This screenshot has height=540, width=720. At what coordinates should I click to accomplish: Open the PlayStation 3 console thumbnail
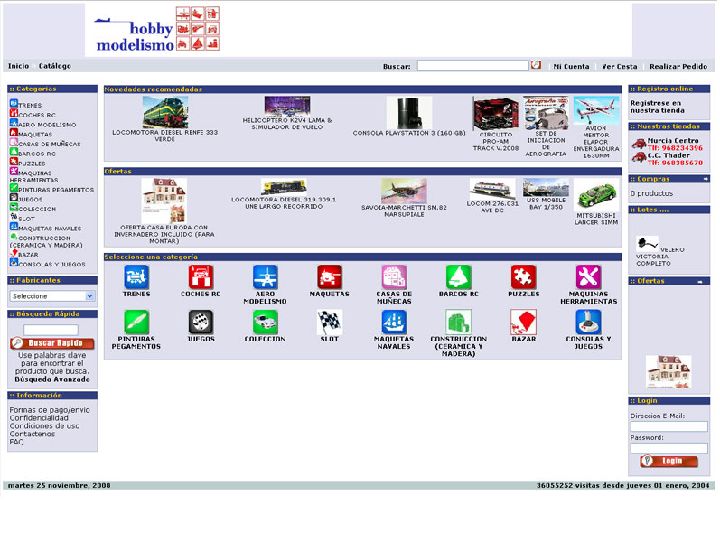pos(409,113)
